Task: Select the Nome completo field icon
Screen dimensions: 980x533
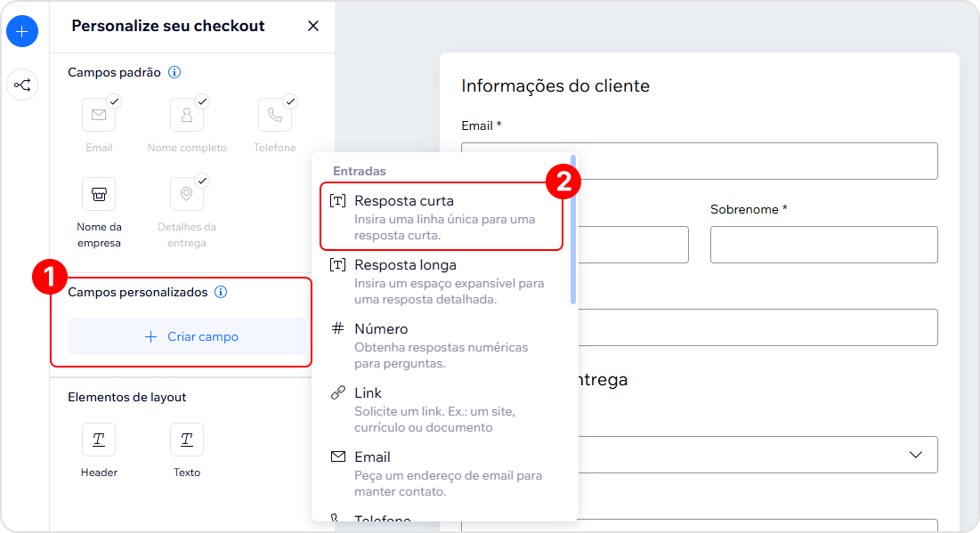Action: [x=187, y=115]
